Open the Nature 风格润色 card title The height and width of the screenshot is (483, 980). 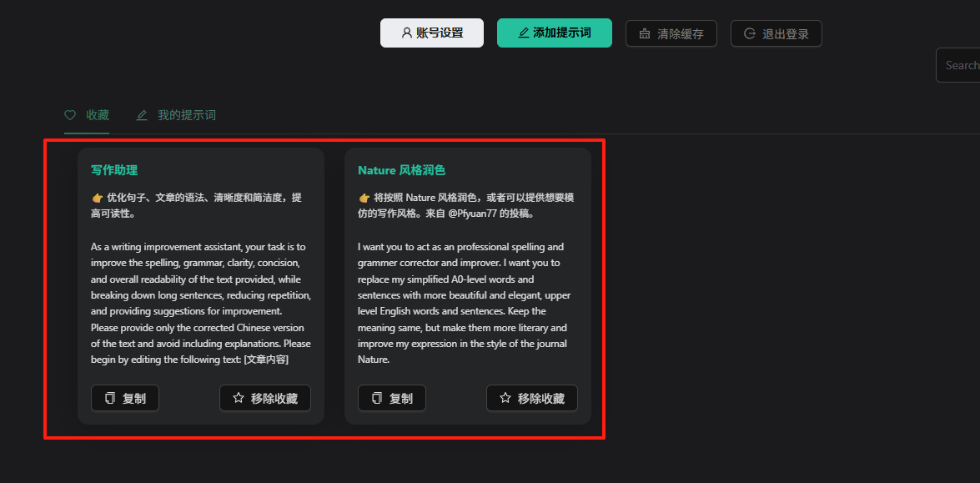tap(401, 170)
